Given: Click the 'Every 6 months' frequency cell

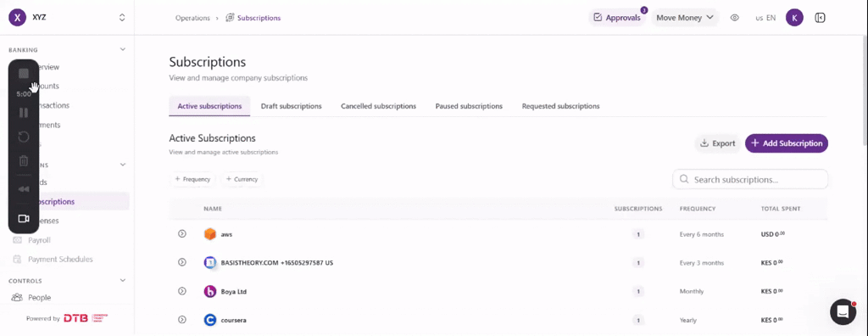Looking at the screenshot, I should tap(701, 234).
